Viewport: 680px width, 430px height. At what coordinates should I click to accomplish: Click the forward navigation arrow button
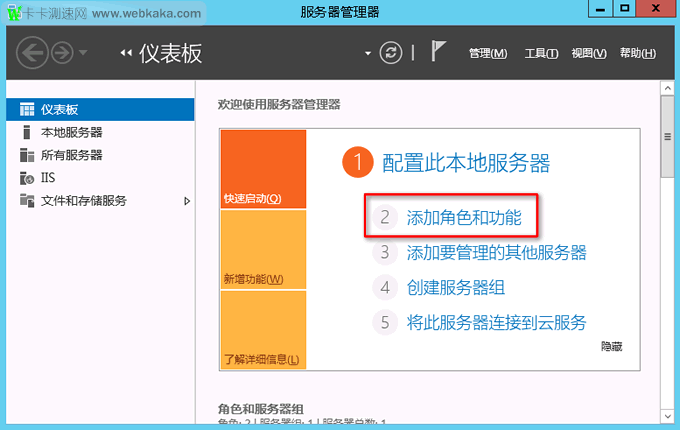coord(62,53)
